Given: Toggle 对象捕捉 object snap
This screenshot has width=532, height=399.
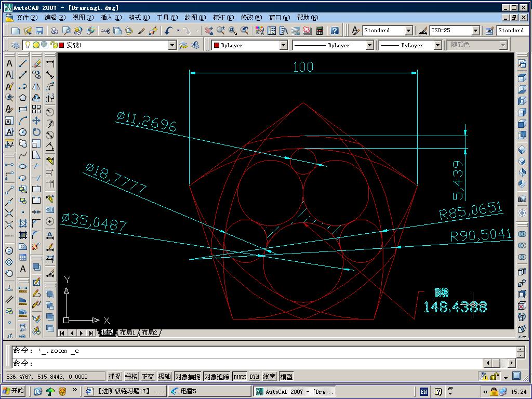Looking at the screenshot, I should (x=188, y=376).
